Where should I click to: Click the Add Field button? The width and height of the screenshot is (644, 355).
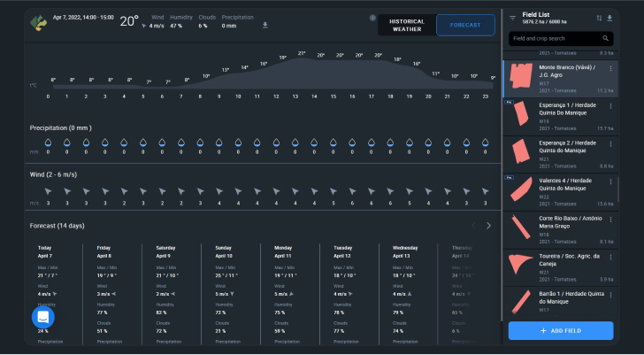coord(561,331)
